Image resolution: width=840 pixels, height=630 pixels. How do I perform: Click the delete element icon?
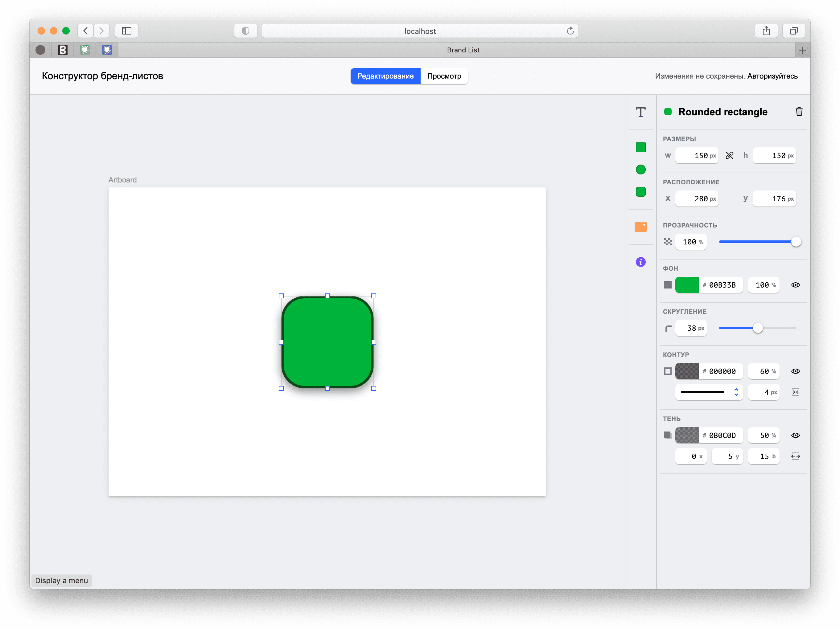pyautogui.click(x=799, y=112)
